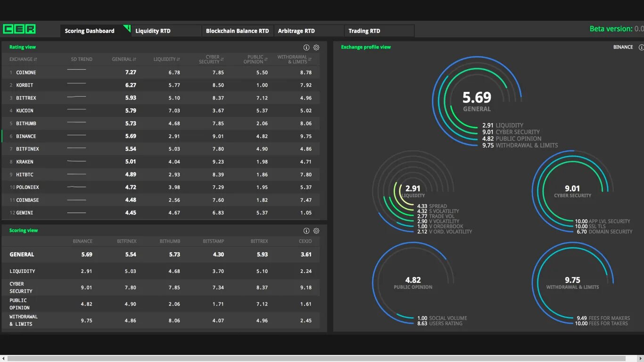Viewport: 644px width, 362px height.
Task: Sort table by General column
Action: click(124, 59)
